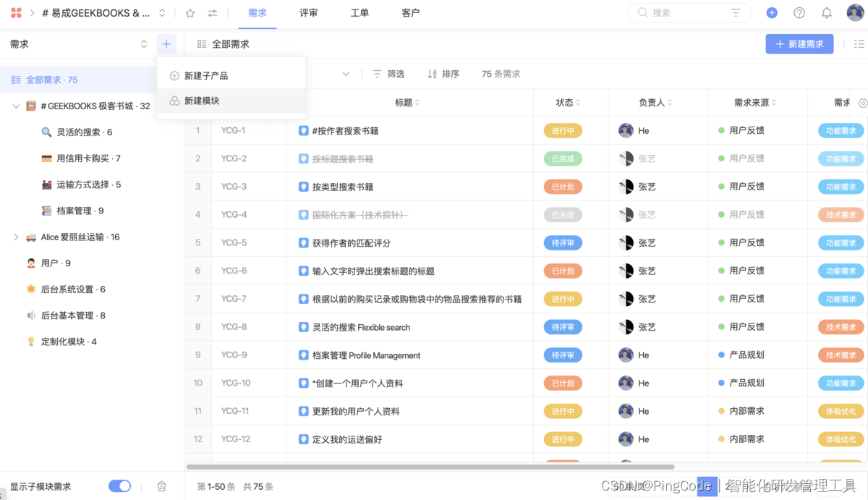Viewport: 868px width, 500px height.
Task: Click the PingCode app logo icon
Action: coord(16,13)
